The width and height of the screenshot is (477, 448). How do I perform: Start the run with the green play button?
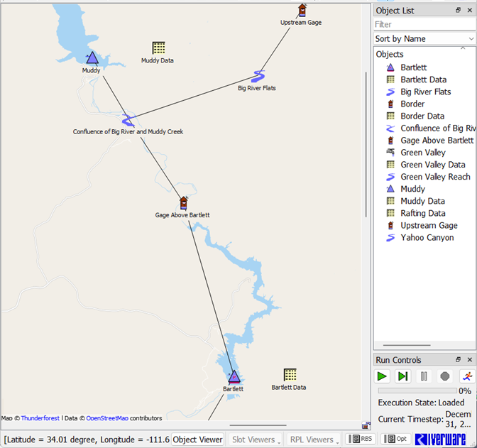(382, 376)
